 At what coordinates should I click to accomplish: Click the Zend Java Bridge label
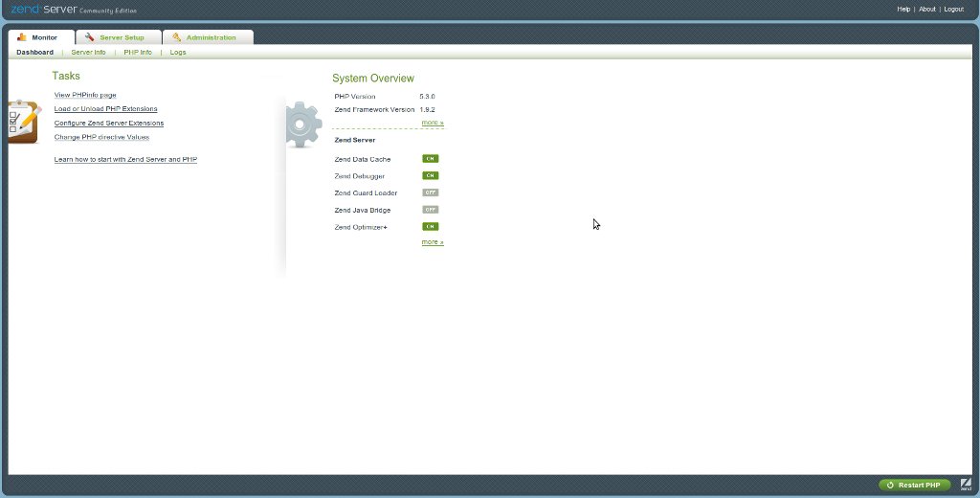tap(363, 210)
